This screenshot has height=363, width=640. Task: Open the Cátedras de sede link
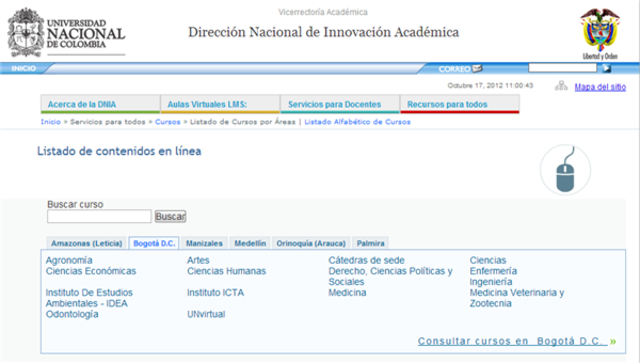(x=367, y=261)
